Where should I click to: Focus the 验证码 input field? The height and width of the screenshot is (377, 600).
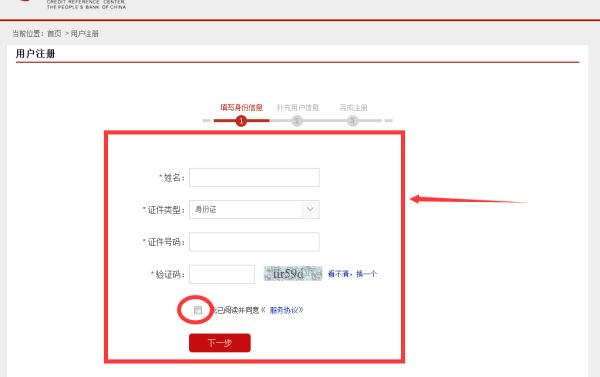click(222, 274)
